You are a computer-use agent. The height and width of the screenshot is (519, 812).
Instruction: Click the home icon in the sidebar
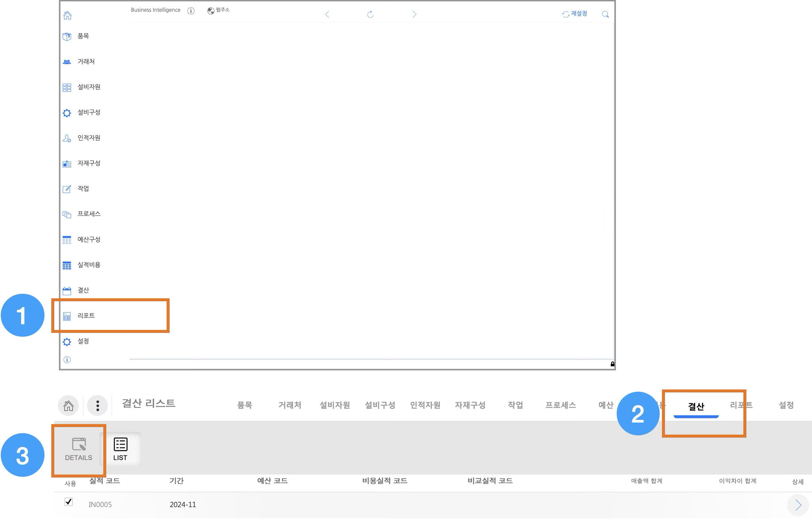pyautogui.click(x=67, y=15)
